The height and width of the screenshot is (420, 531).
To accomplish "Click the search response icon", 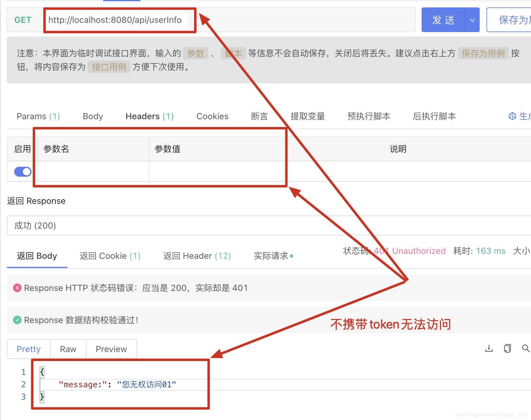I will click(525, 348).
